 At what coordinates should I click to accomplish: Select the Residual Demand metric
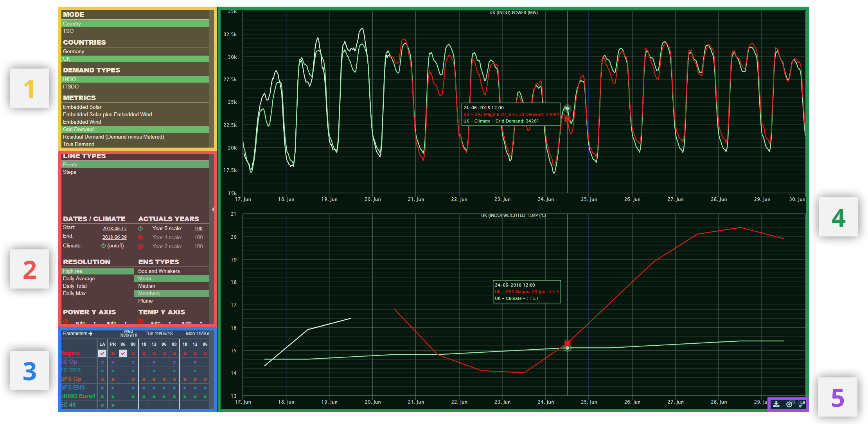[135, 137]
